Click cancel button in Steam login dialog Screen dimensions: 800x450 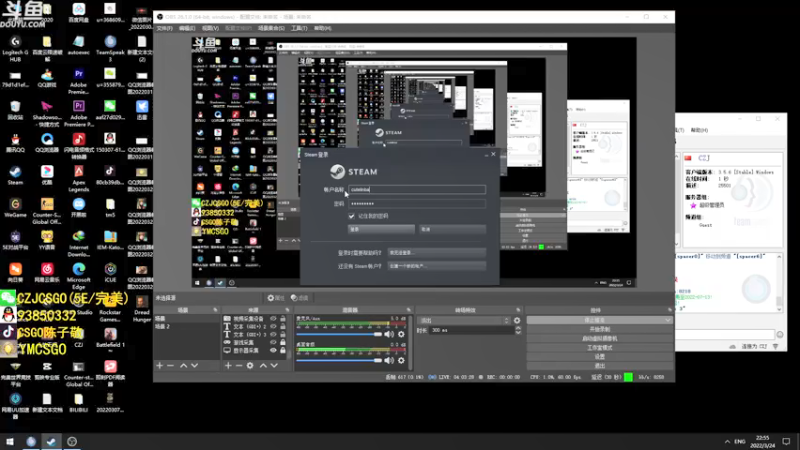[x=452, y=230]
